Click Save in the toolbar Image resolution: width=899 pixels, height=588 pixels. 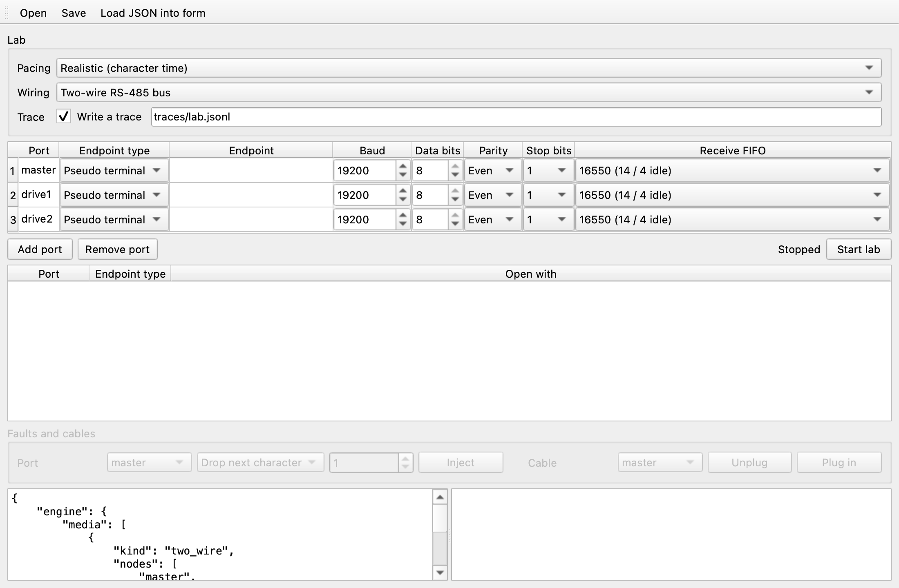point(74,13)
